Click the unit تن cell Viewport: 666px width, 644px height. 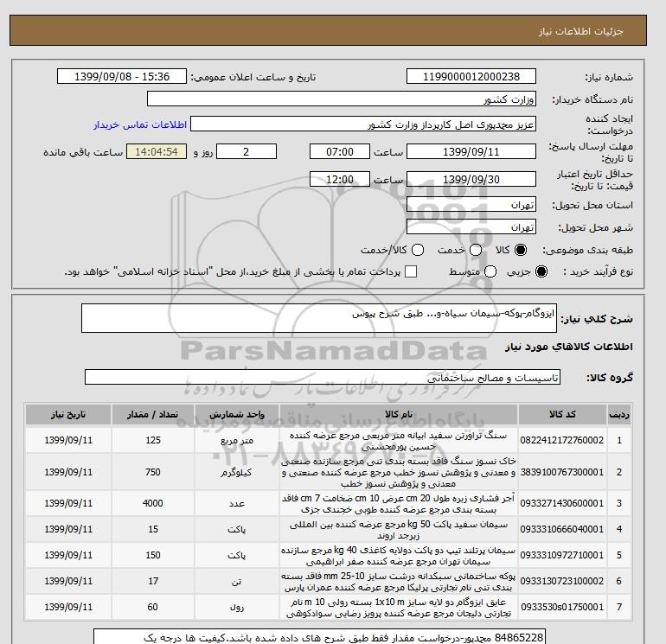tap(237, 581)
